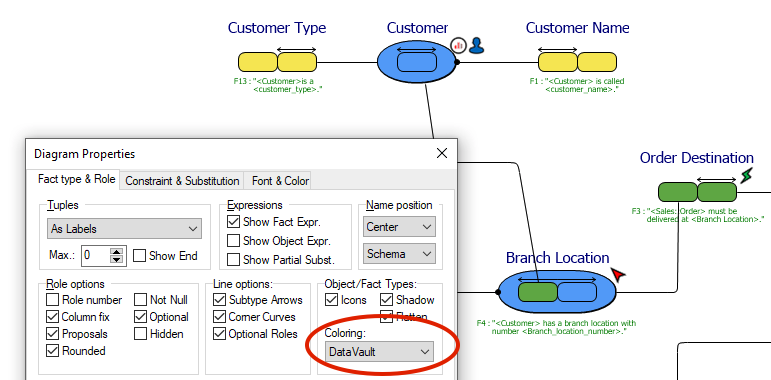Click the blue person icon near Customer
The height and width of the screenshot is (380, 771).
pos(476,45)
